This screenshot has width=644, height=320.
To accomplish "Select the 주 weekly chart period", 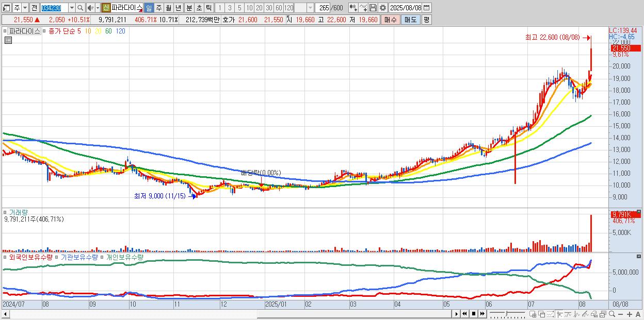I will click(x=158, y=8).
